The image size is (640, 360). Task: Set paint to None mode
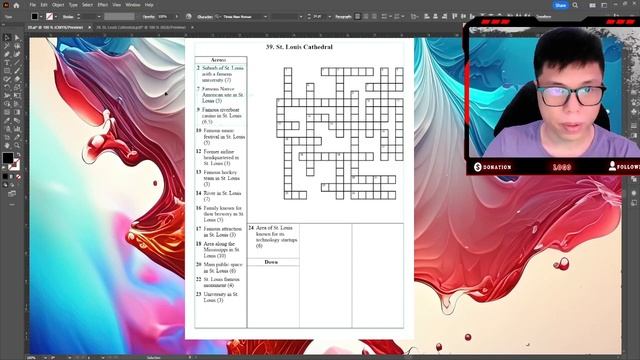18,176
